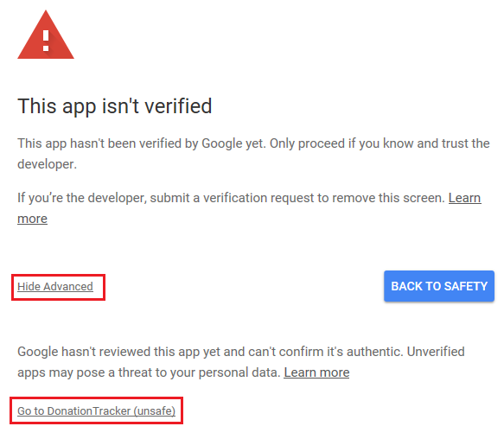Click the 'Learn' link after 'remove this screen.'
The width and height of the screenshot is (504, 439).
(x=465, y=198)
